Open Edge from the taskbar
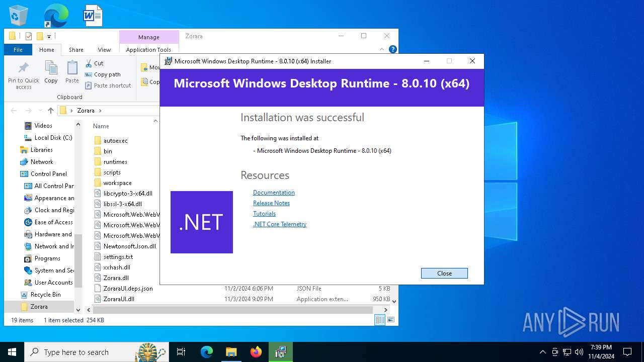 point(207,352)
